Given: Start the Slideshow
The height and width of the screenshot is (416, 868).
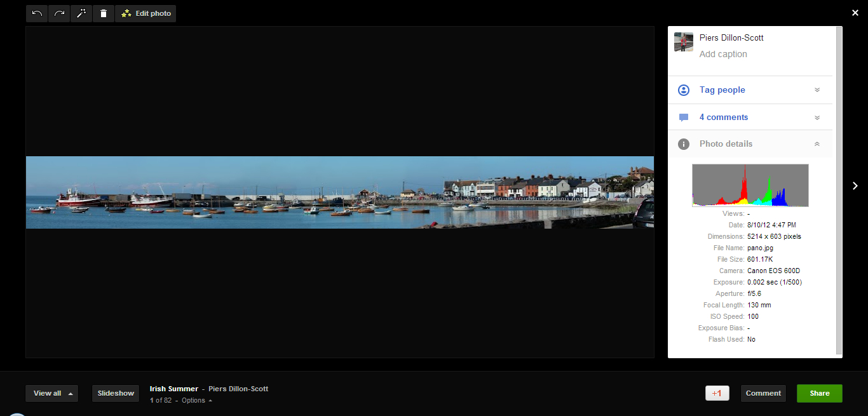Looking at the screenshot, I should tap(116, 393).
